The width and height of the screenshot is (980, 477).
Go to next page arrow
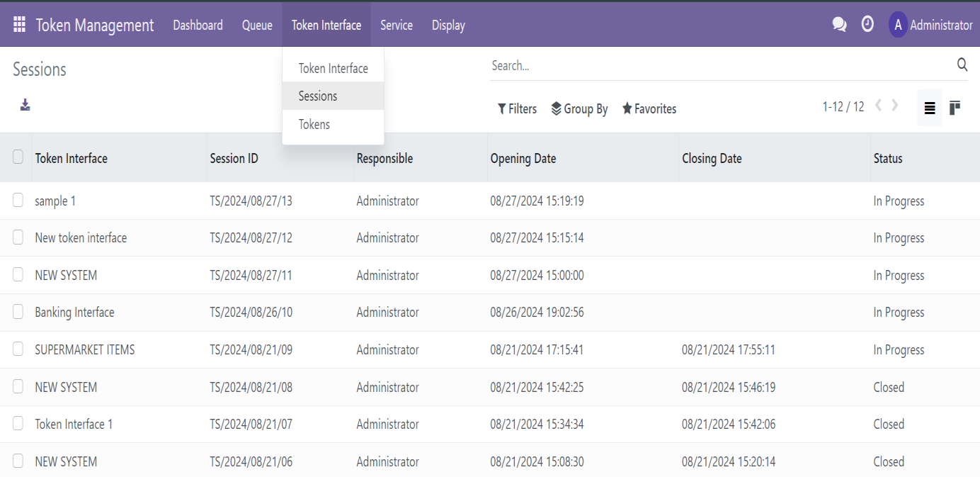click(x=895, y=106)
